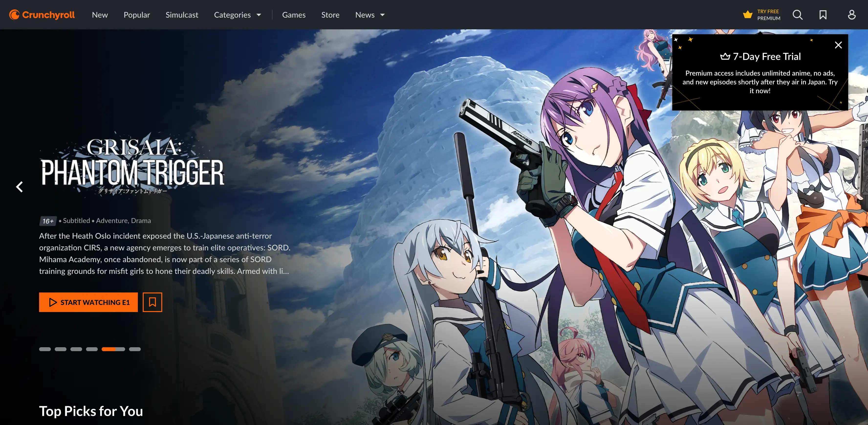Viewport: 868px width, 425px height.
Task: Select the second carousel slide indicator
Action: coord(60,349)
